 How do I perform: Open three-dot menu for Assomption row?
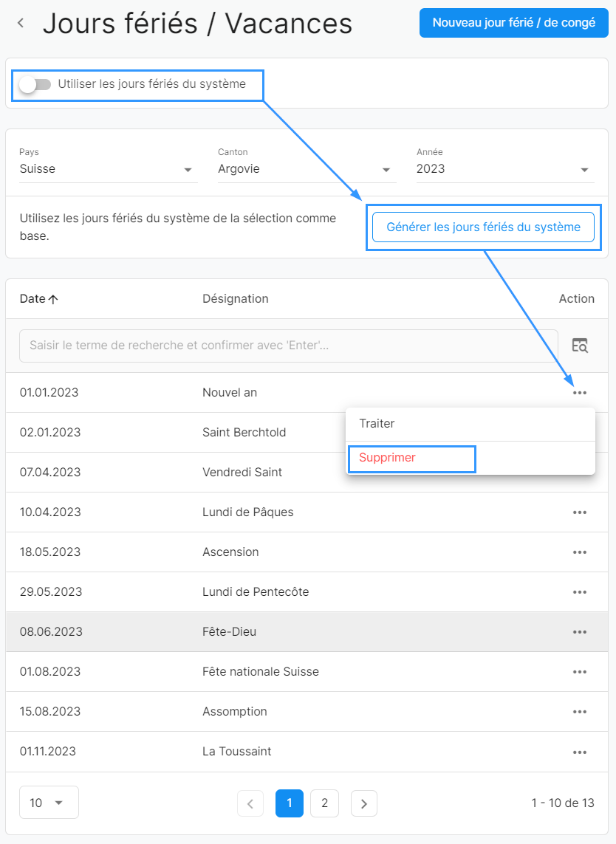tap(580, 712)
